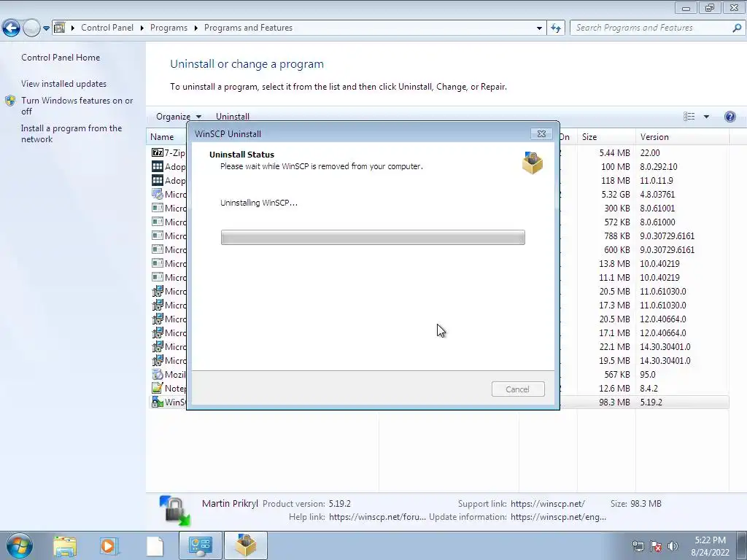
Task: Click the WinSCP icon in details pane
Action: coord(174,510)
